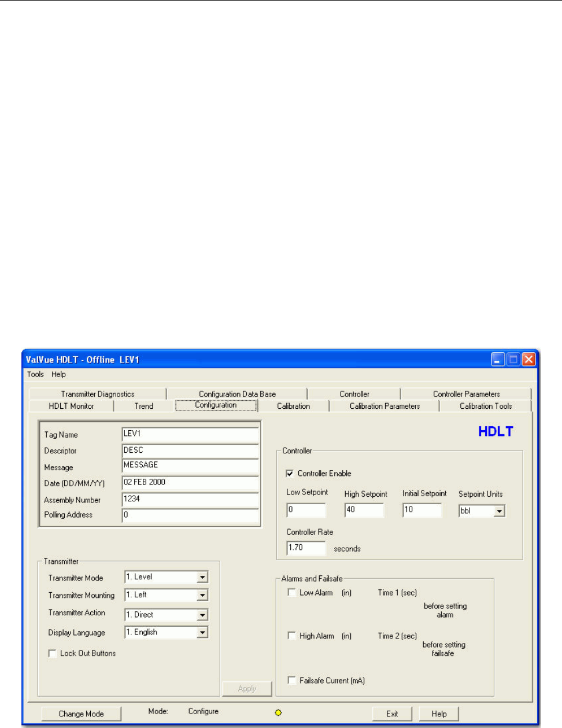Toggle the Lock Out Buttons checkbox
562x728 pixels.
(53, 653)
